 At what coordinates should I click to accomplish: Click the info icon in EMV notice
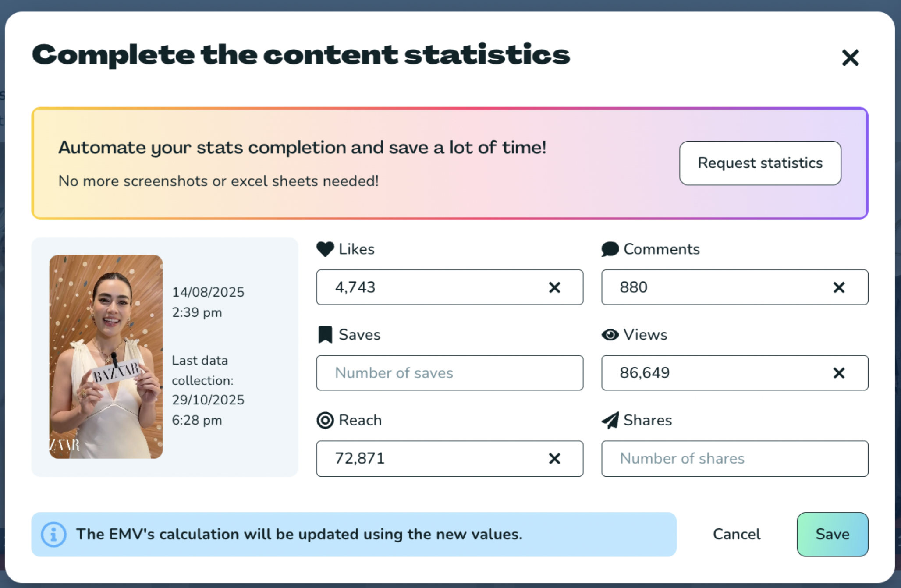53,535
